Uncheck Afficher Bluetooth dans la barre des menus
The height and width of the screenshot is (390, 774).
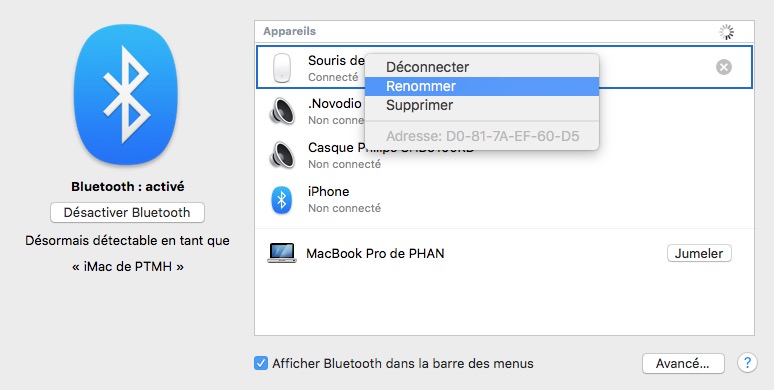261,363
